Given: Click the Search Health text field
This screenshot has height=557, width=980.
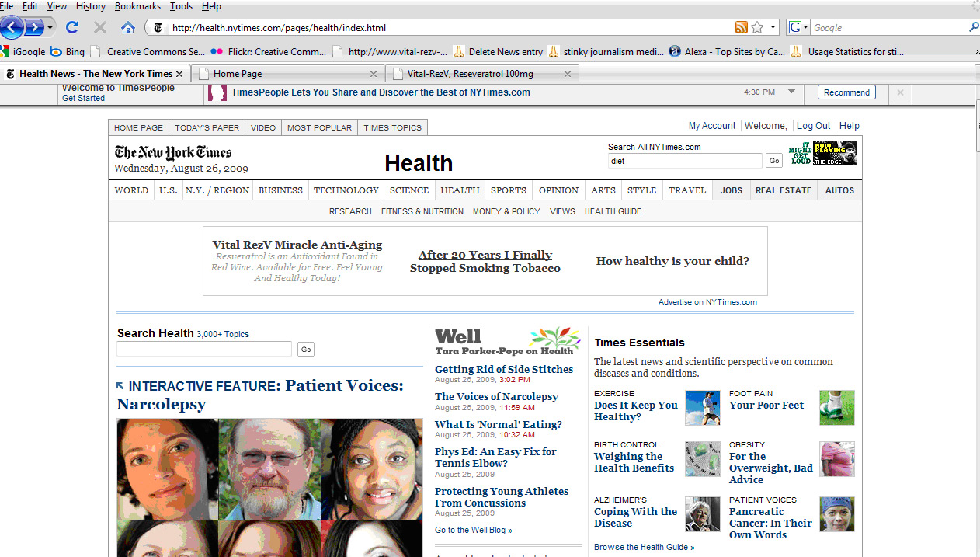Looking at the screenshot, I should click(x=204, y=350).
